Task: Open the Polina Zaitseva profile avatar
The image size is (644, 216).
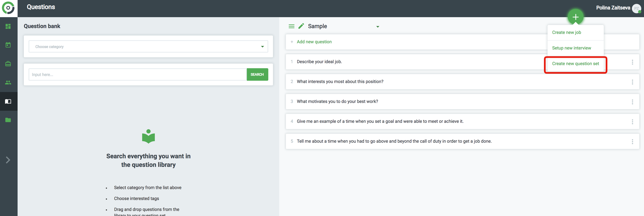Action: (636, 8)
